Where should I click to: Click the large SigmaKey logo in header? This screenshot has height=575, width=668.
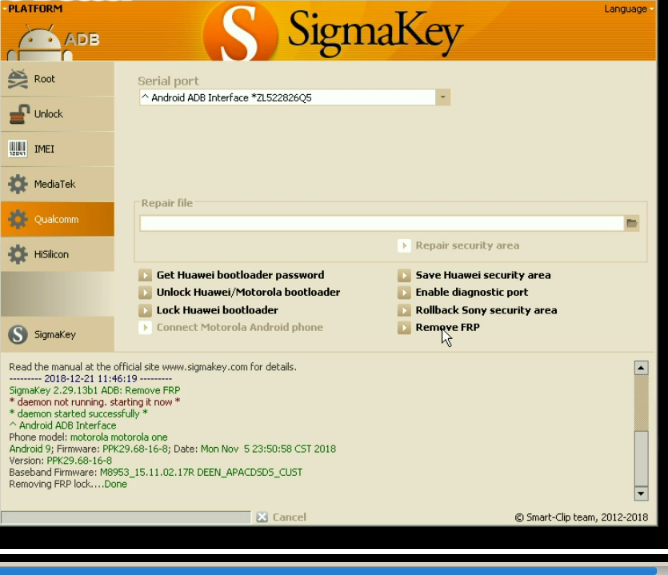[334, 32]
